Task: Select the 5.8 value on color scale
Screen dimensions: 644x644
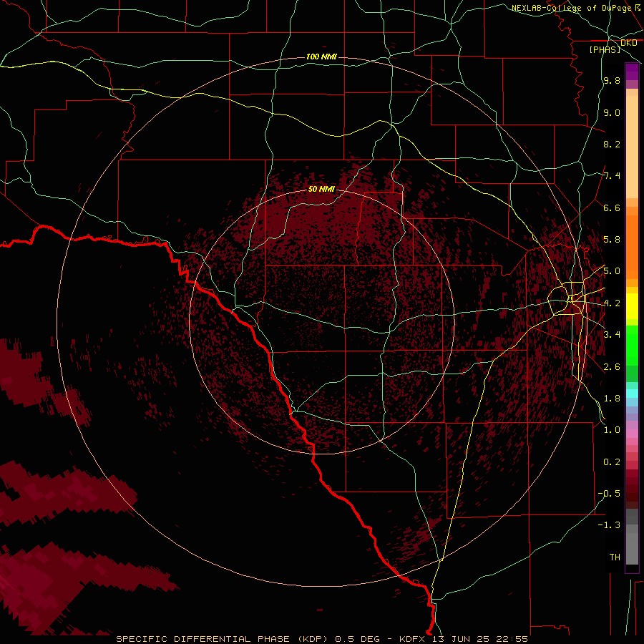Action: (612, 240)
